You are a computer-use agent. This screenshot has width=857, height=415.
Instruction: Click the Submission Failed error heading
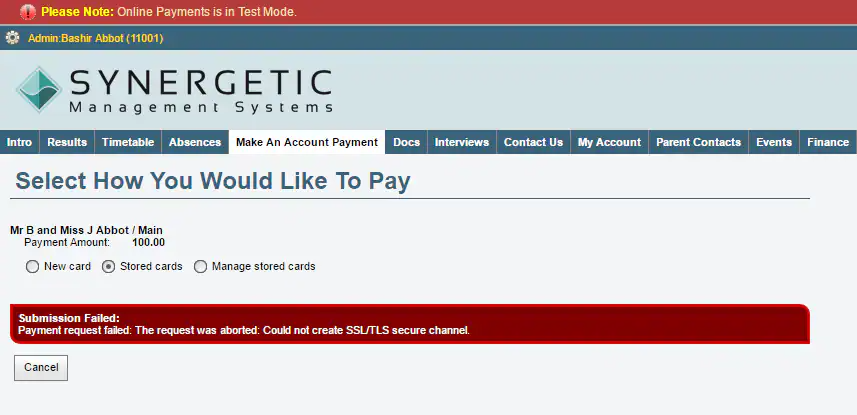[69, 318]
